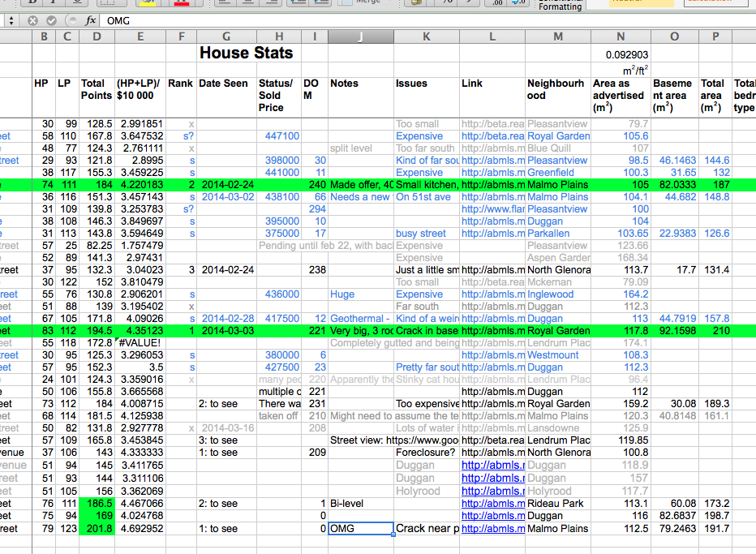Select column G header
Screen dimensions: 756x554
pyautogui.click(x=226, y=37)
